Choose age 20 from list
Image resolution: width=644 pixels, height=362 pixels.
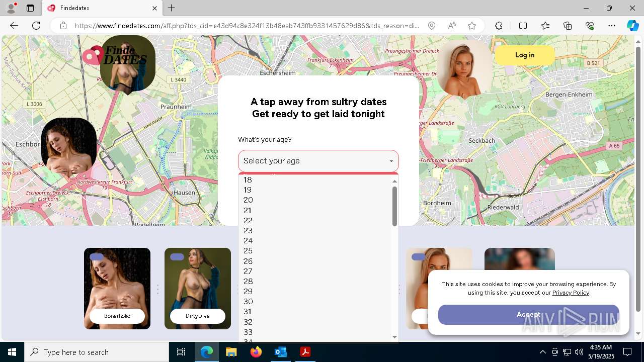(x=315, y=200)
